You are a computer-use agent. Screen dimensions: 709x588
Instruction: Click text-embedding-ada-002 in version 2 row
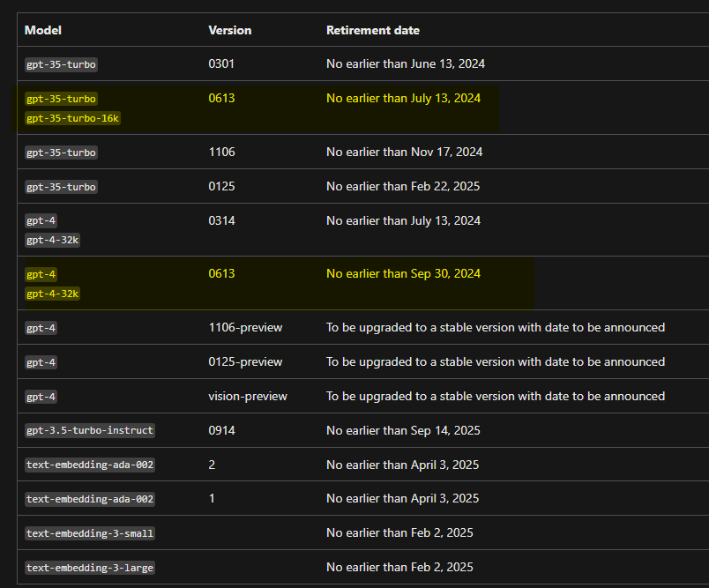click(90, 465)
